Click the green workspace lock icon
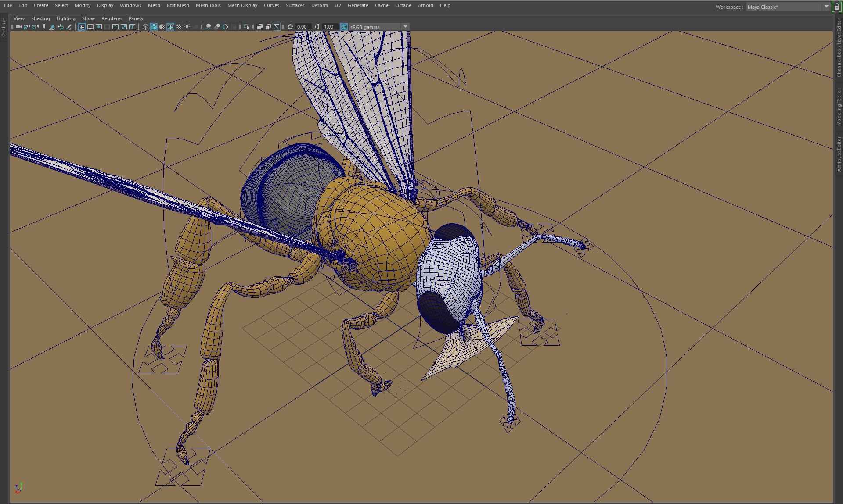This screenshot has width=843, height=504. 837,7
